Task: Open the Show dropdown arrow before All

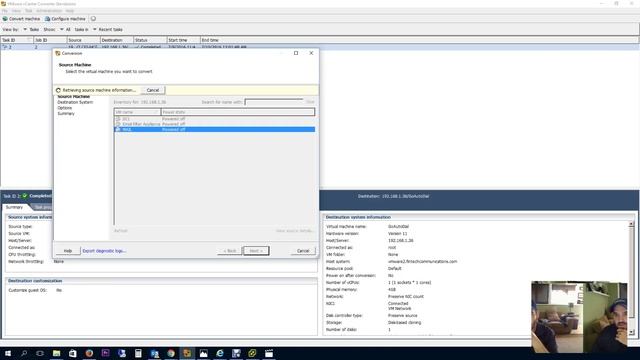Action: point(62,29)
